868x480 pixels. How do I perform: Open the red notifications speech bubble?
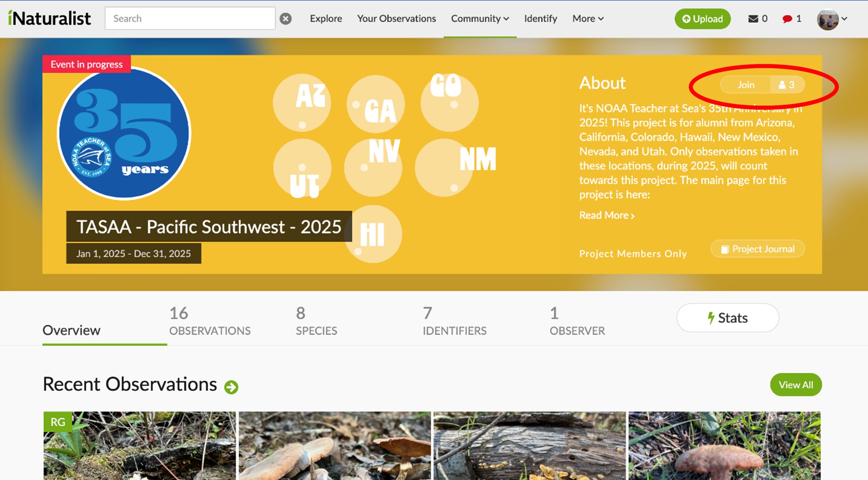787,19
